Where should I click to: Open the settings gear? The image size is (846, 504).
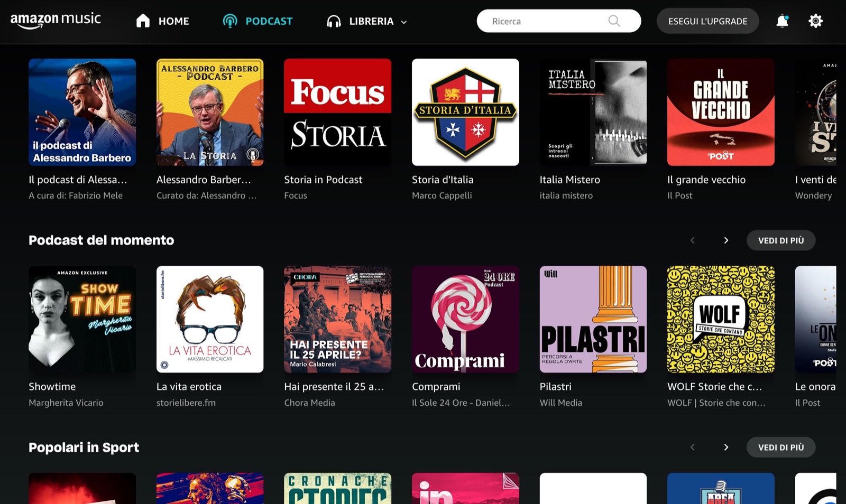pyautogui.click(x=815, y=21)
